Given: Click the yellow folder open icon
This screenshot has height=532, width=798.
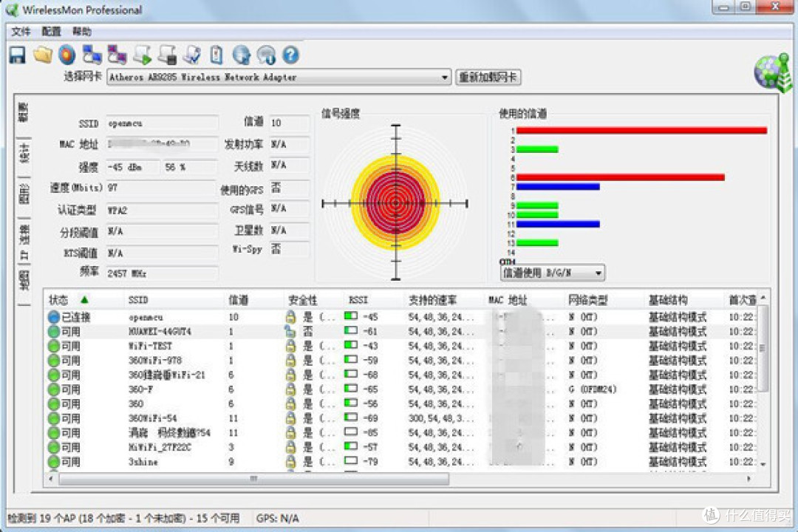Looking at the screenshot, I should (x=43, y=55).
